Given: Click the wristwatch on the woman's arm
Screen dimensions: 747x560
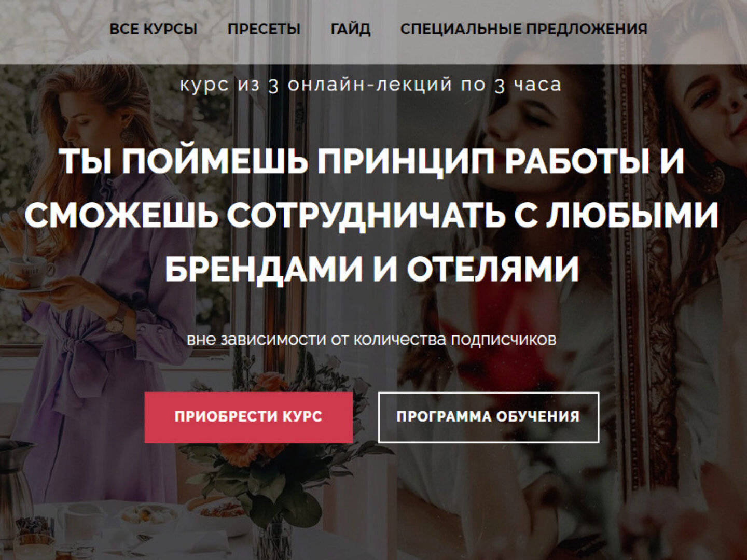Looking at the screenshot, I should (116, 323).
